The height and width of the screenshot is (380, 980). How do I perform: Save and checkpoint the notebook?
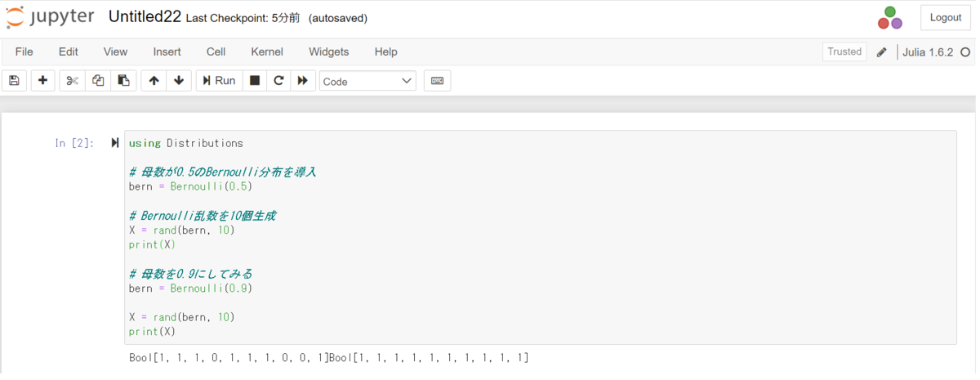pyautogui.click(x=14, y=81)
